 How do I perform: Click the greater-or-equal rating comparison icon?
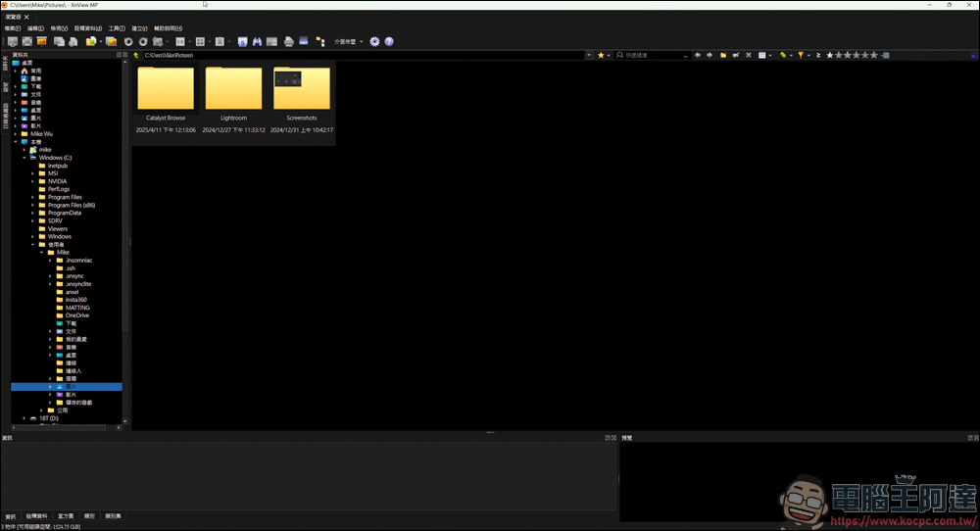(818, 55)
